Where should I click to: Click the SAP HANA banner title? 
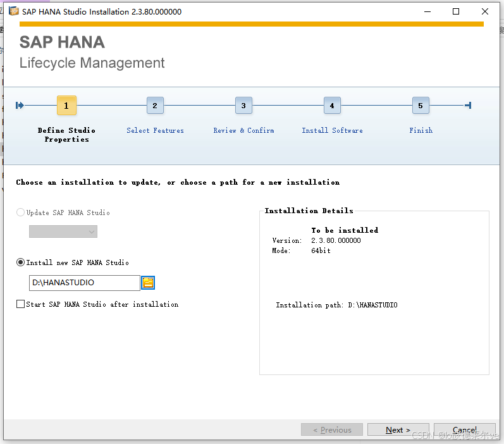[62, 42]
